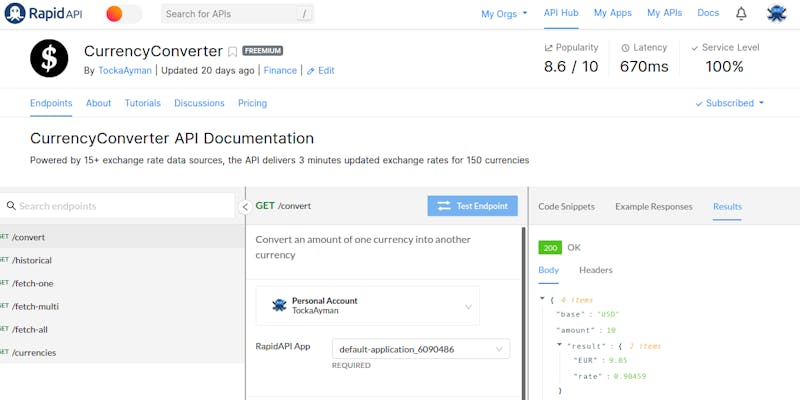The image size is (800, 400).
Task: Open the notifications bell
Action: coord(741,14)
